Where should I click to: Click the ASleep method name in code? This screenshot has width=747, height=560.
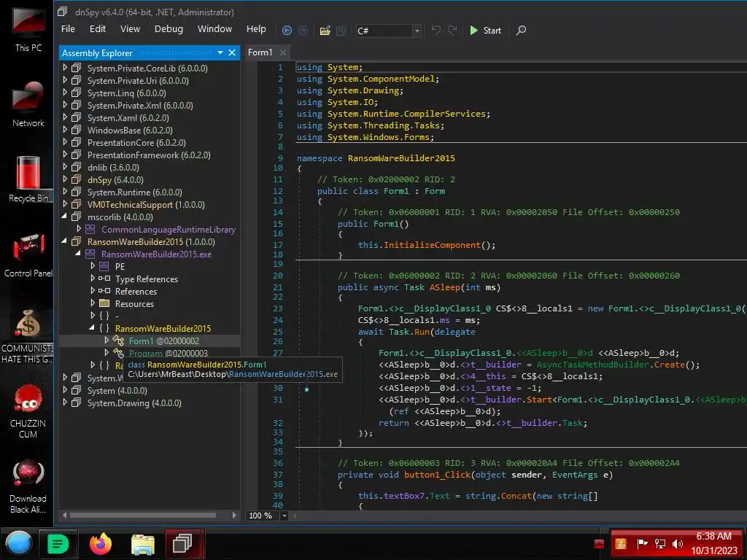point(445,287)
